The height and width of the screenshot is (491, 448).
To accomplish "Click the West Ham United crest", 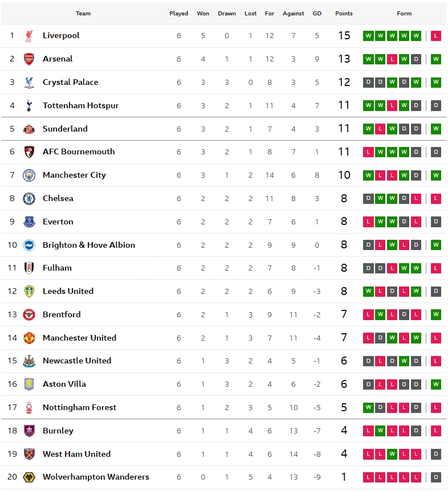I will click(29, 455).
